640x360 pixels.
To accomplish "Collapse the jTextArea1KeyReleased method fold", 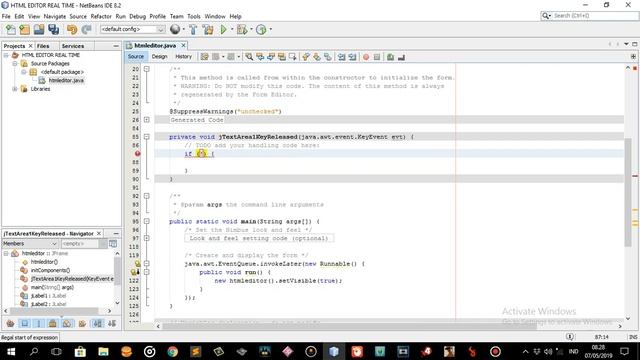I will tap(147, 137).
